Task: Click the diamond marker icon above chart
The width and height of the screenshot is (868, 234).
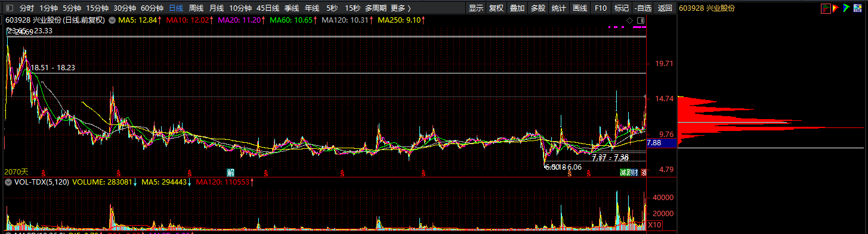Action: coord(629,20)
